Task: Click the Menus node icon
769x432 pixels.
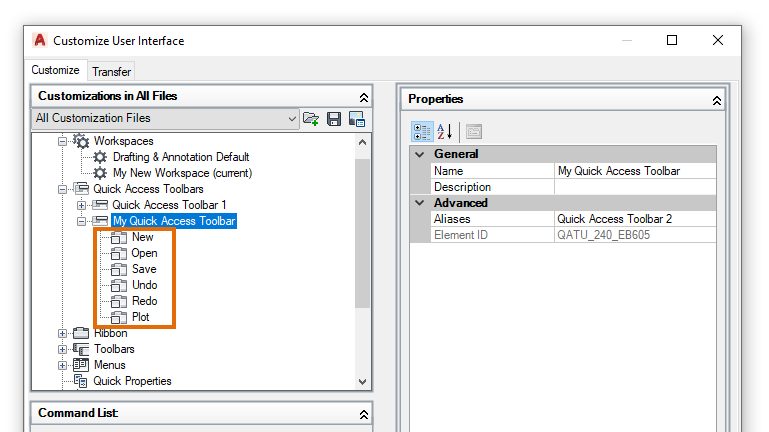Action: [81, 365]
